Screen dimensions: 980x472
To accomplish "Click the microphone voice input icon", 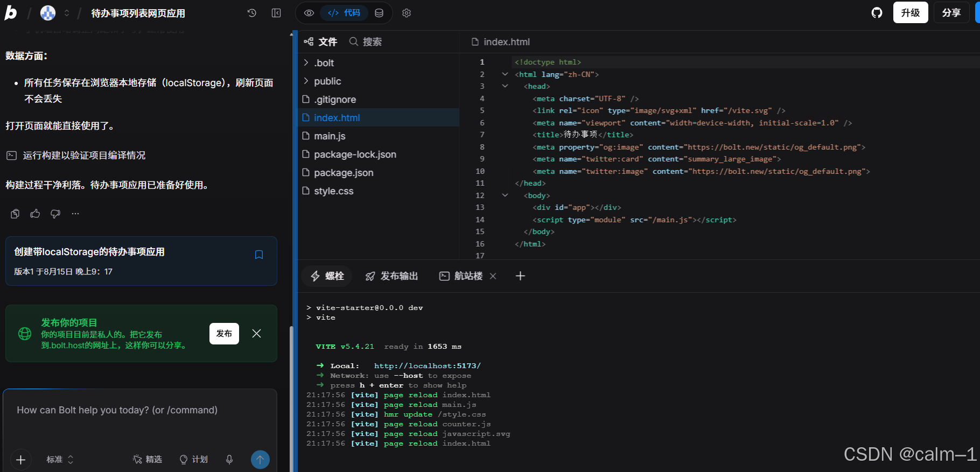I will click(x=229, y=460).
